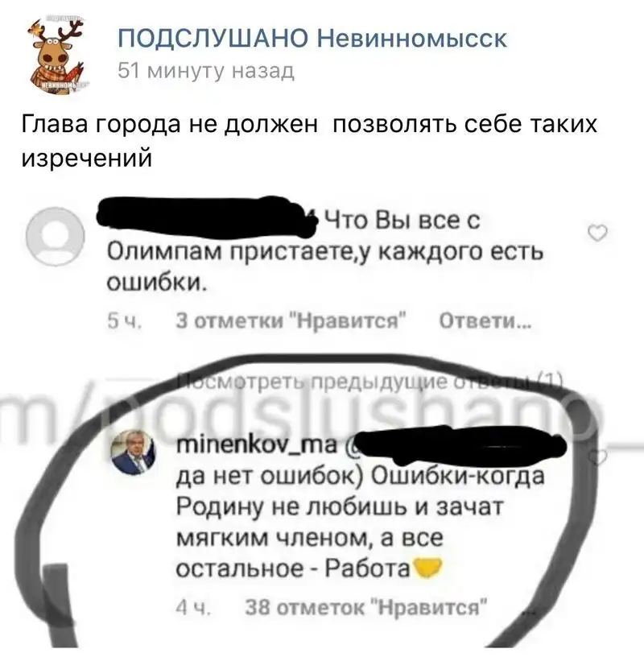Select post text Глава города не должен
This screenshot has width=644, height=657.
[x=169, y=125]
